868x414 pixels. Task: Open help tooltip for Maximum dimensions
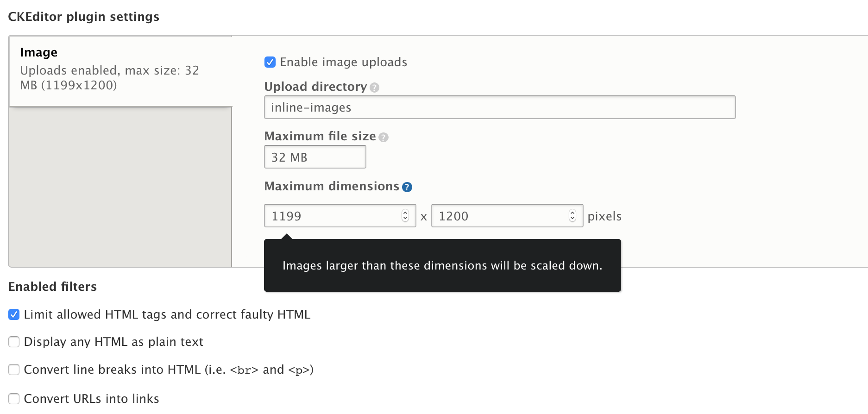point(407,187)
